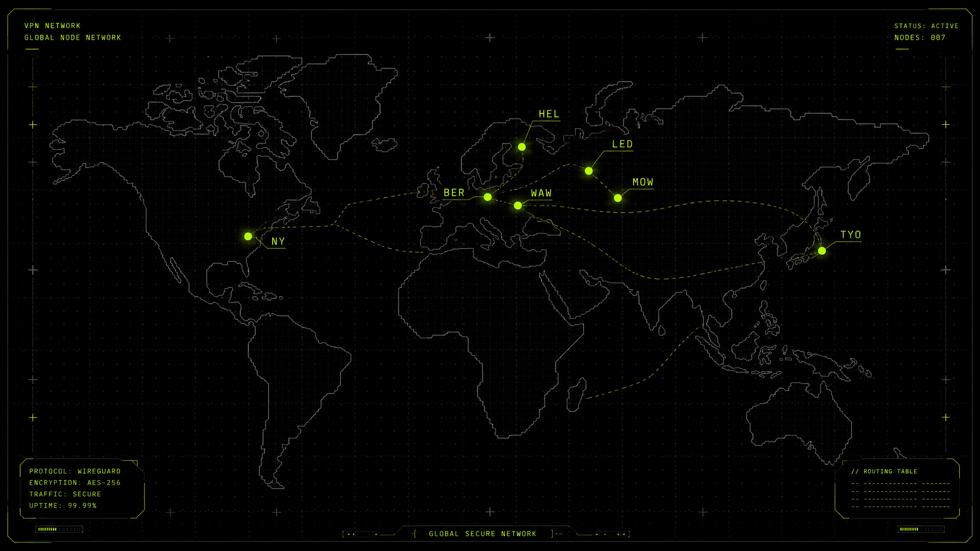This screenshot has height=551, width=980.
Task: Click the Uptime: 99.99% readout
Action: (x=63, y=506)
